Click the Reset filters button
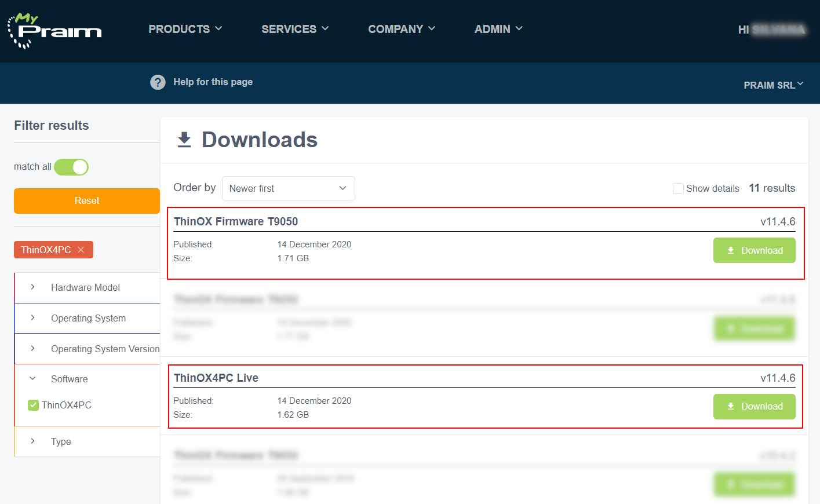820x504 pixels. pyautogui.click(x=87, y=201)
